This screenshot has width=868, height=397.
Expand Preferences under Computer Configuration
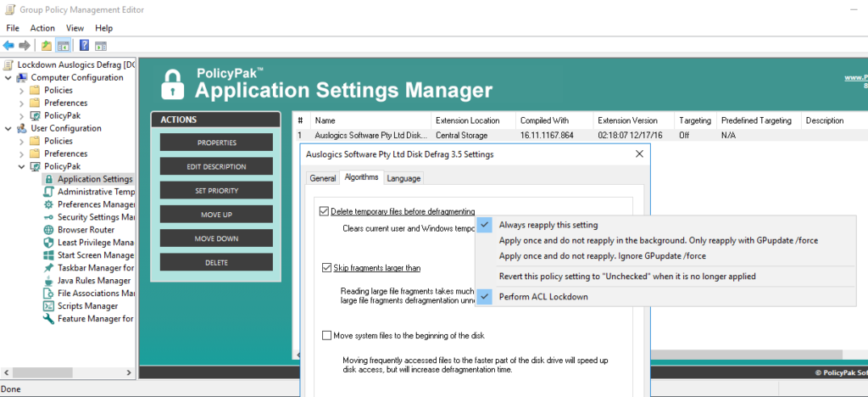click(x=21, y=103)
